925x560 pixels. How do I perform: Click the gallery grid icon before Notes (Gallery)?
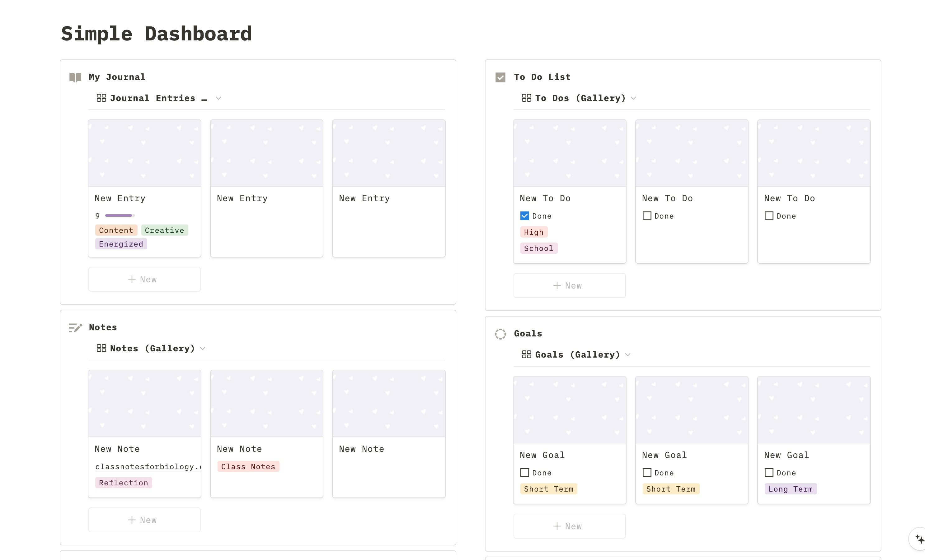point(101,348)
